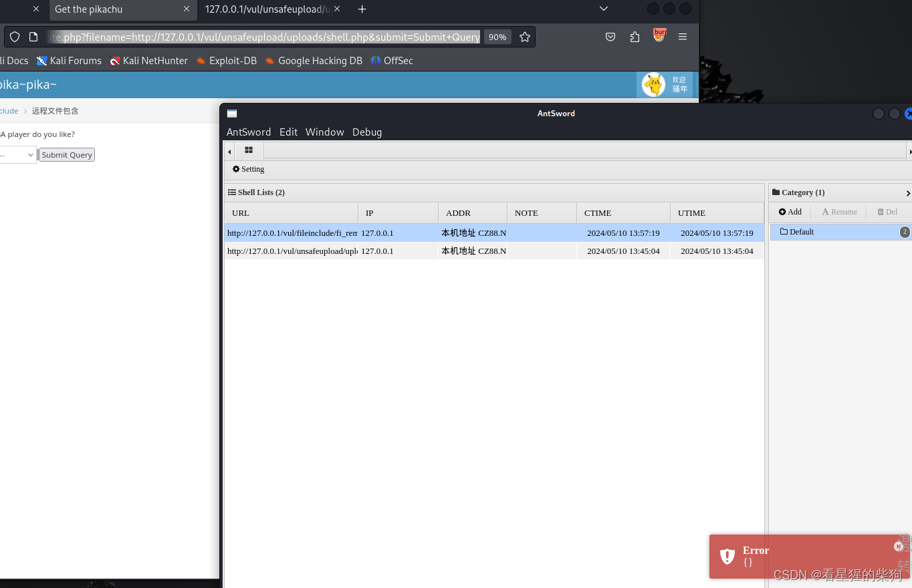The height and width of the screenshot is (588, 912).
Task: Click Shell Lists (2) panel header
Action: tap(494, 192)
